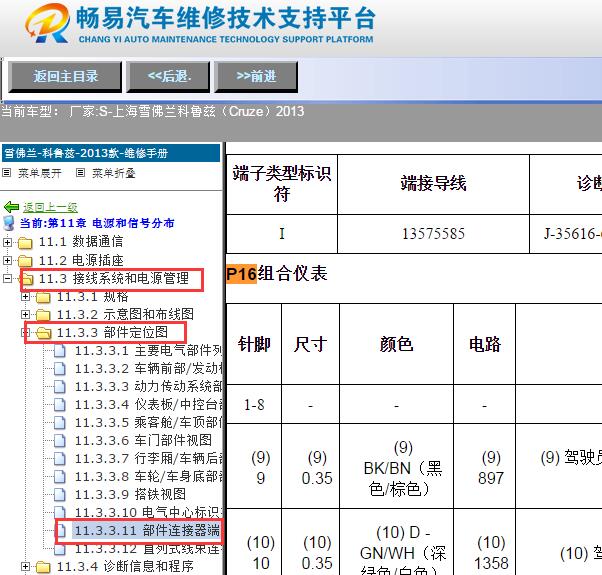
Task: Click the chapter icon beside 当前:第11章
Action: pos(9,223)
